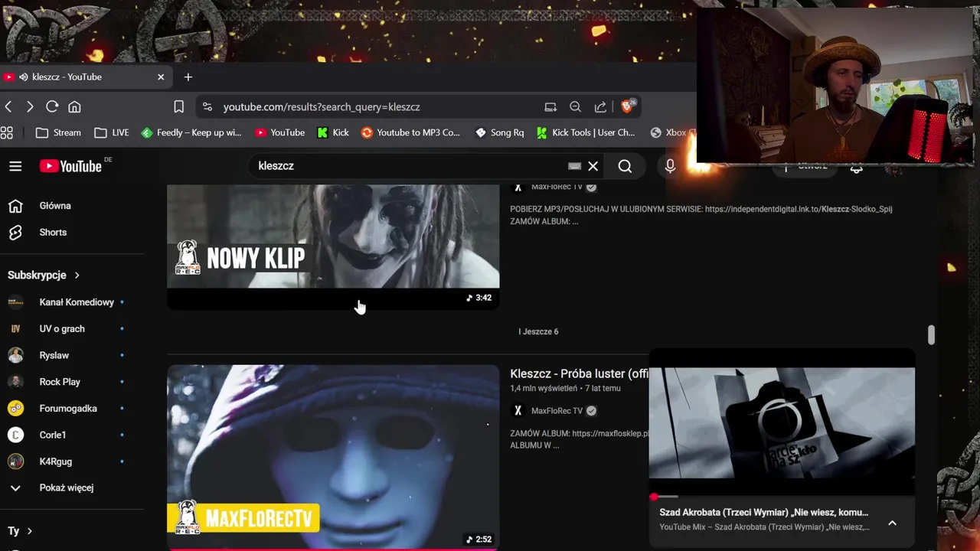The width and height of the screenshot is (980, 551).
Task: Expand the miniplayer playlist chevron
Action: [x=892, y=523]
